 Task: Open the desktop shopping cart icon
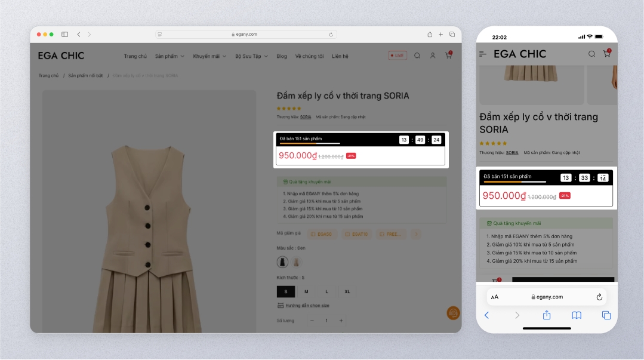[x=448, y=56]
